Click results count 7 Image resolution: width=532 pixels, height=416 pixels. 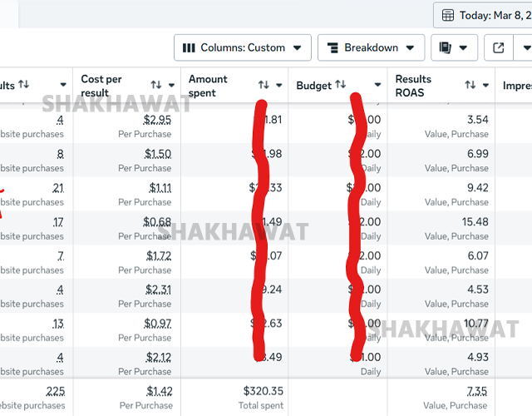(x=61, y=255)
